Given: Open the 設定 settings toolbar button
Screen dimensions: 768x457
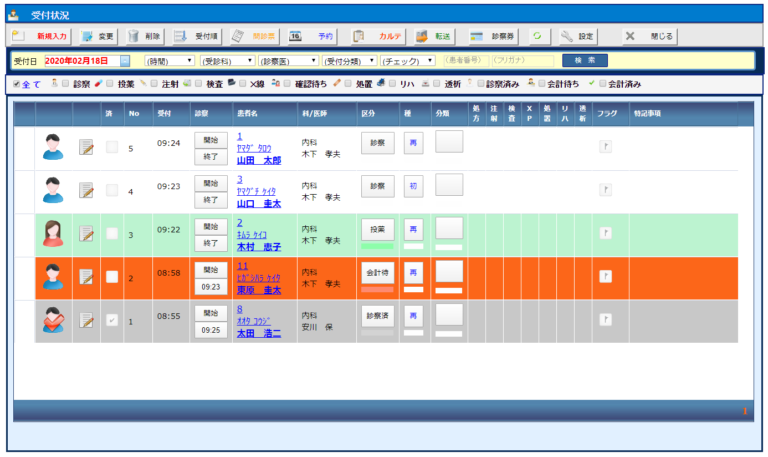Looking at the screenshot, I should pyautogui.click(x=577, y=36).
